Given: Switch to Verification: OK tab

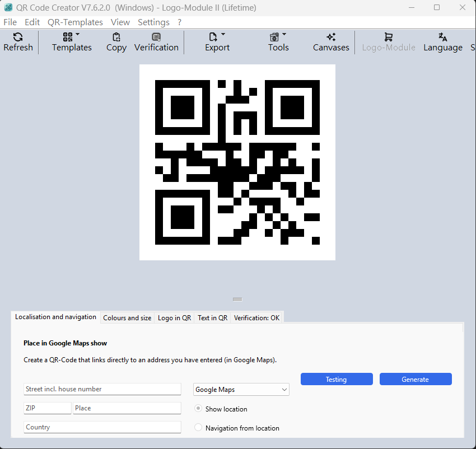Looking at the screenshot, I should 256,318.
